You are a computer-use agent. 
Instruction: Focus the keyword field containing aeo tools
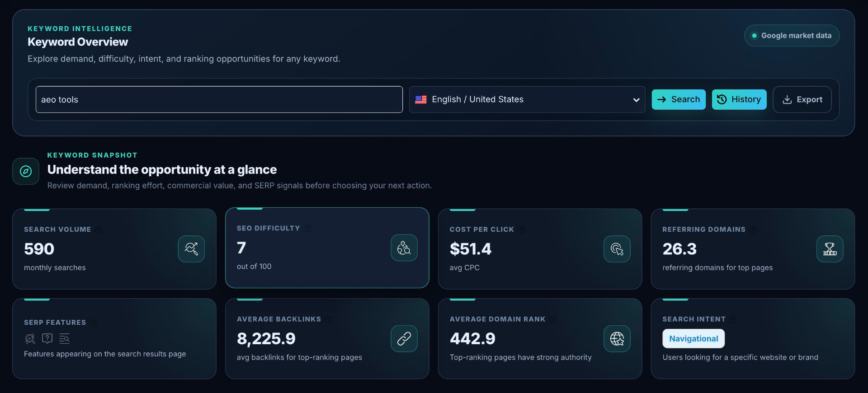click(219, 99)
